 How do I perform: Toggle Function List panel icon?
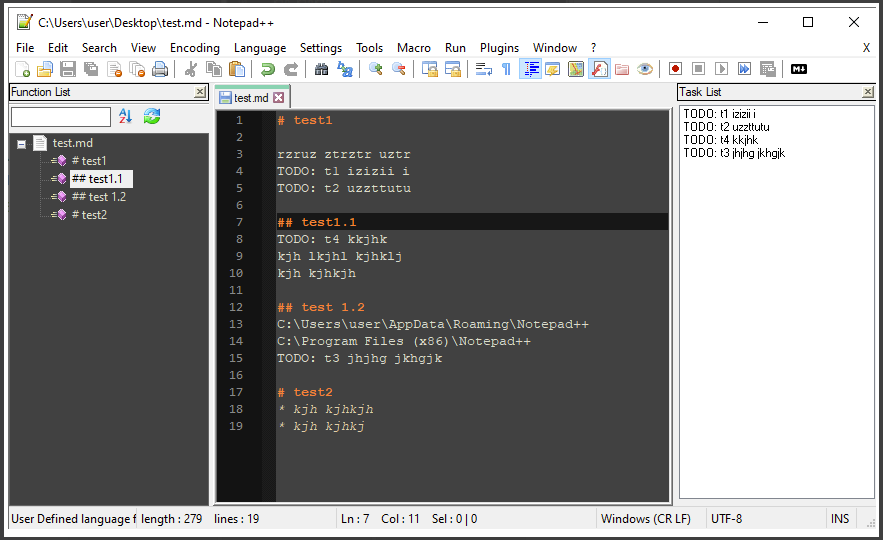click(599, 69)
